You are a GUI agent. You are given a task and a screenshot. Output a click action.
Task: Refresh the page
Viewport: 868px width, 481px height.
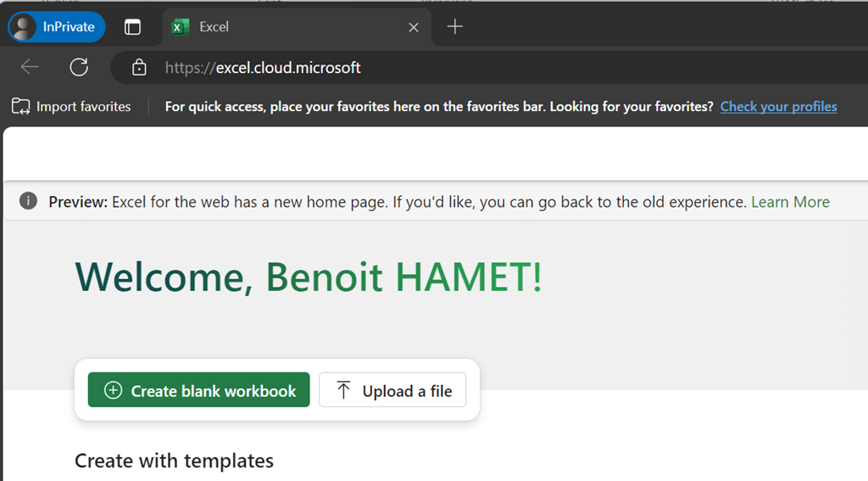pos(79,67)
